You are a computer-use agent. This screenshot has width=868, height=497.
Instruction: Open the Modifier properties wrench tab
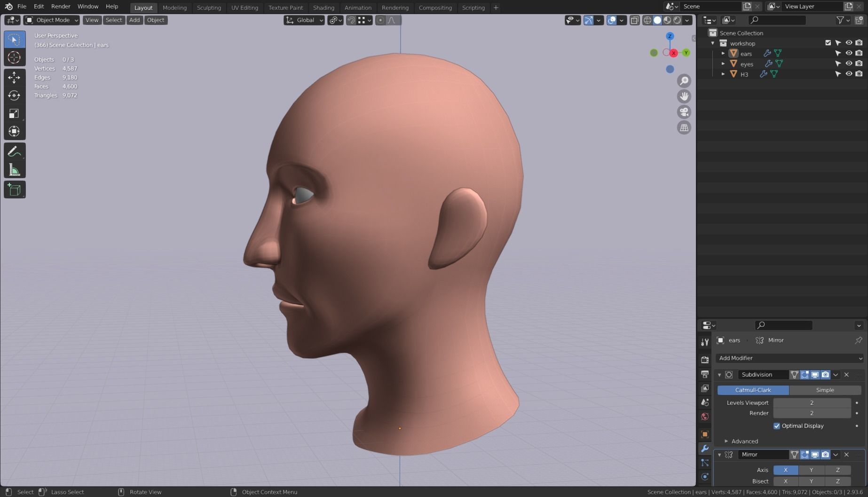(x=704, y=449)
